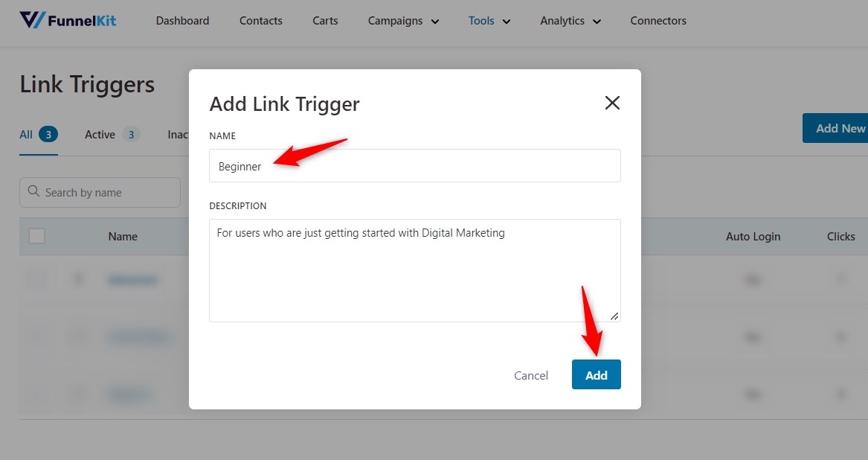Select the All tab showing 3 triggers
This screenshot has height=460, width=868.
30,134
